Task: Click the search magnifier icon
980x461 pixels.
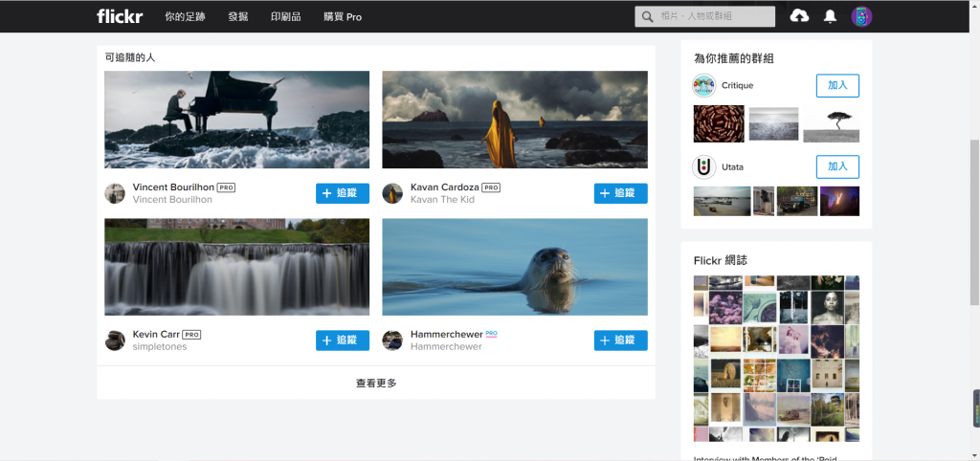Action: (x=648, y=17)
